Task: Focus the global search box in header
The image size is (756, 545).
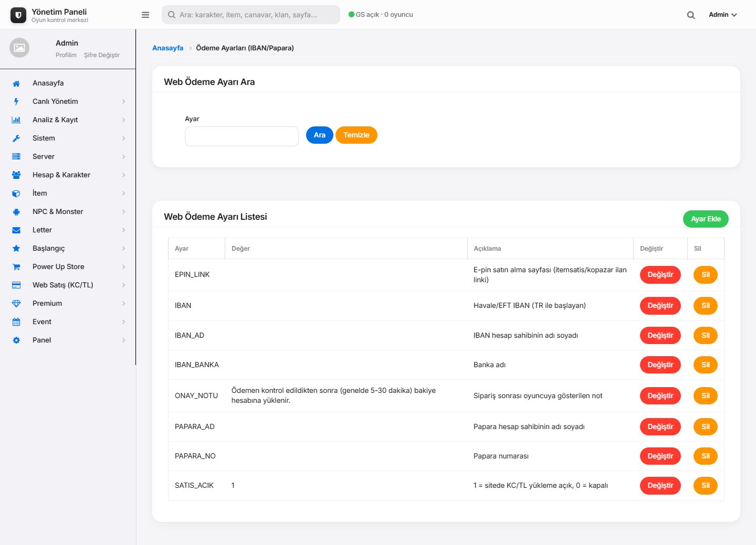Action: tap(251, 15)
